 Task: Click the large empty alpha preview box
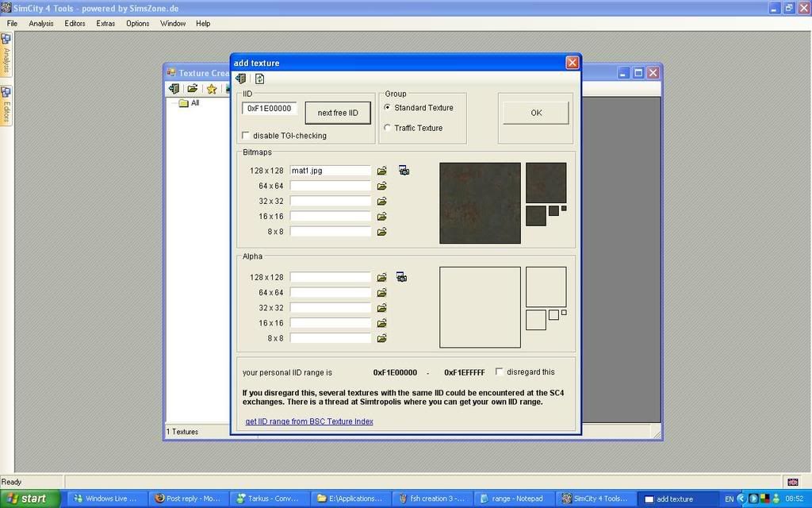pos(480,307)
